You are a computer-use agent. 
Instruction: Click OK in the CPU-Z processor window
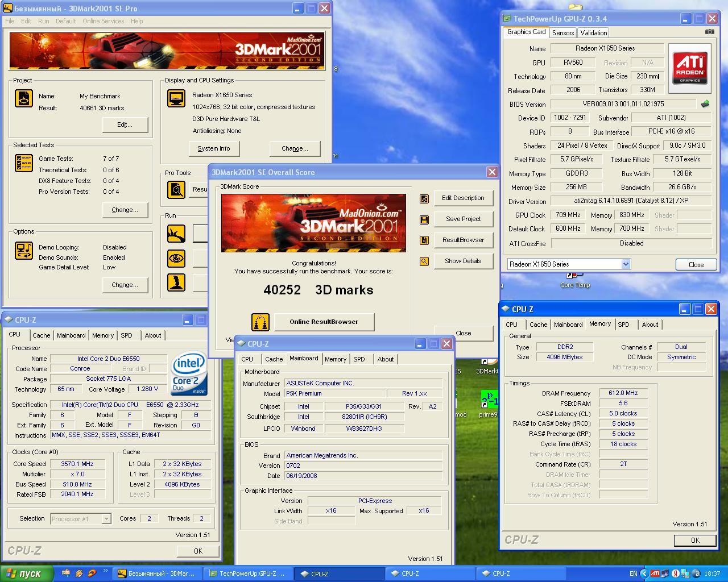(198, 551)
